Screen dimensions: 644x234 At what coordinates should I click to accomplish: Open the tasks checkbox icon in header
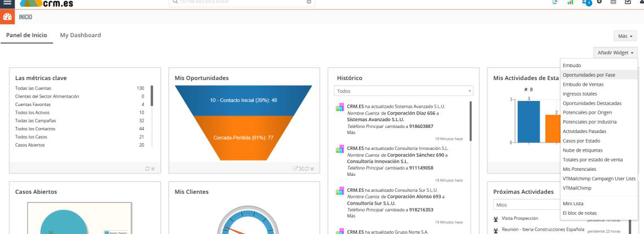pos(628,2)
